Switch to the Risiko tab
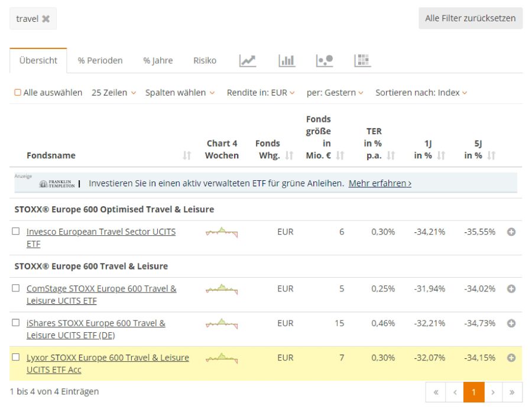This screenshot has height=409, width=532. (x=205, y=61)
